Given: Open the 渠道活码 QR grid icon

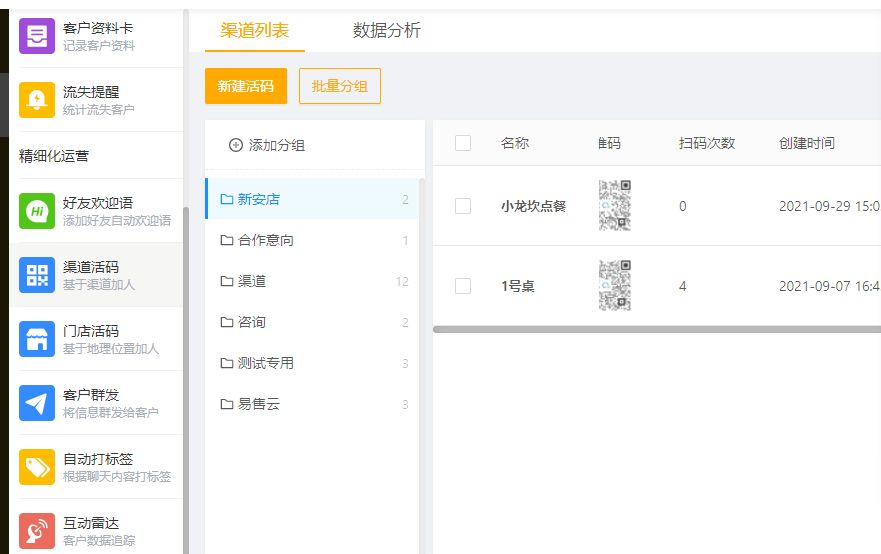Looking at the screenshot, I should 37,275.
